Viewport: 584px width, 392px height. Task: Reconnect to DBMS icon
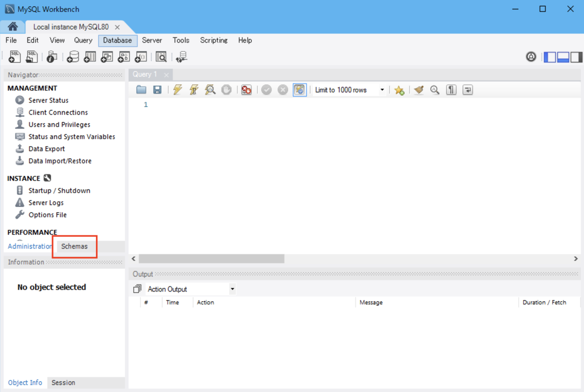[x=182, y=57]
